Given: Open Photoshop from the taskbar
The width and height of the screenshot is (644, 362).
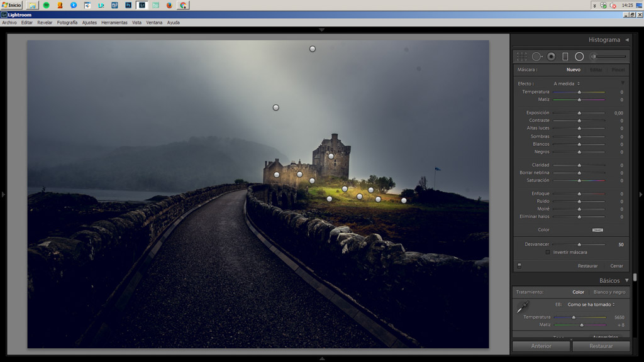Looking at the screenshot, I should [128, 5].
